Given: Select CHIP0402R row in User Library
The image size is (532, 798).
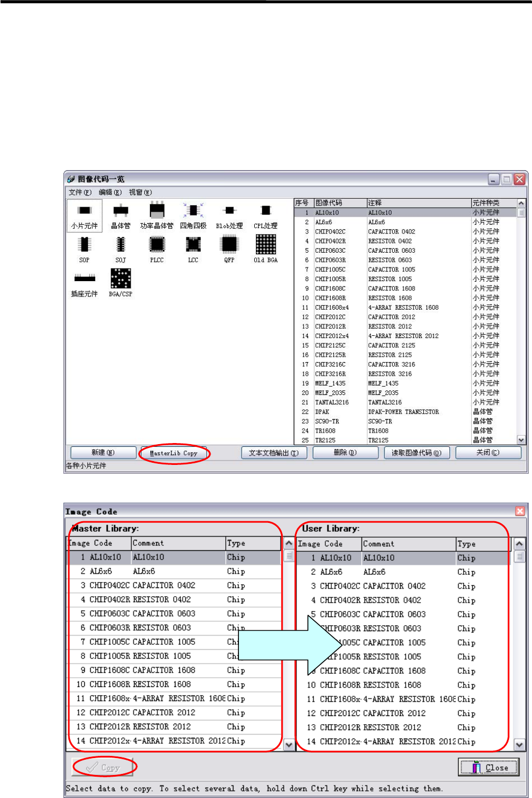Looking at the screenshot, I should [x=404, y=600].
